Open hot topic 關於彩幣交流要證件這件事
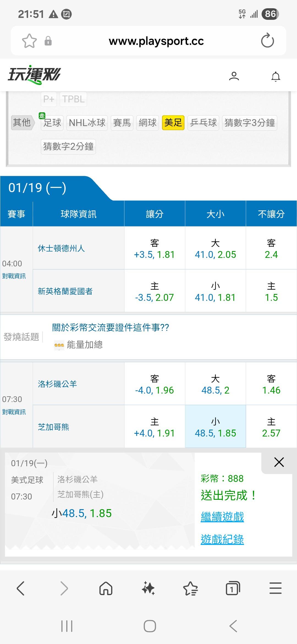The height and width of the screenshot is (644, 297). (111, 328)
